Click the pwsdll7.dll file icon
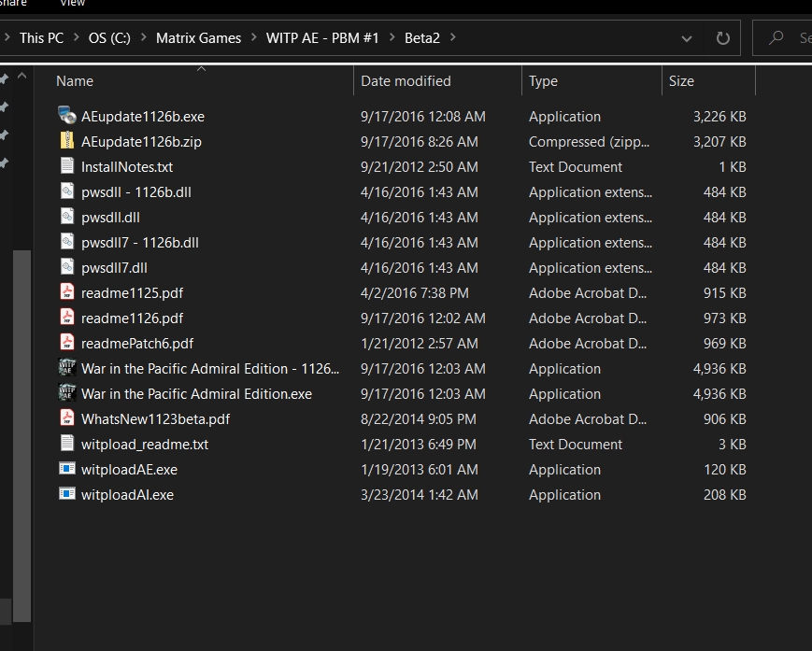Image resolution: width=812 pixels, height=651 pixels. [67, 267]
